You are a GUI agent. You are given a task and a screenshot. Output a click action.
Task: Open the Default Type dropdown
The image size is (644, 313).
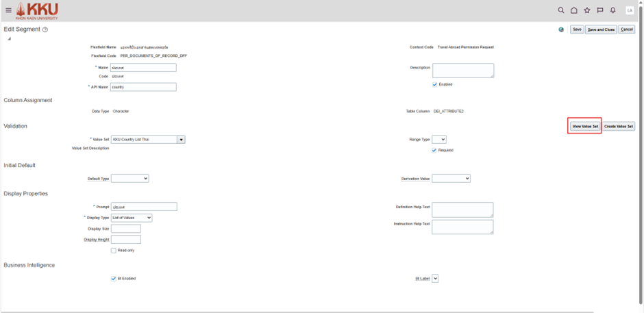129,178
